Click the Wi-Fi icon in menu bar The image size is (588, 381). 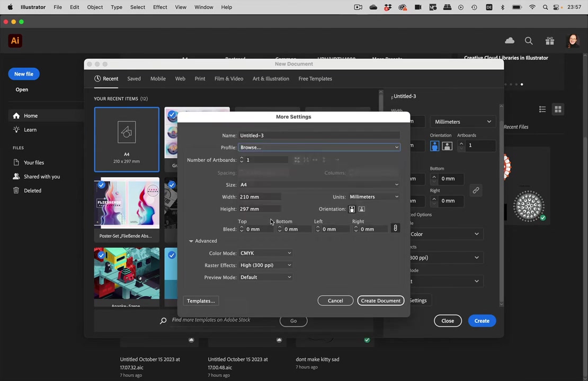pos(532,7)
